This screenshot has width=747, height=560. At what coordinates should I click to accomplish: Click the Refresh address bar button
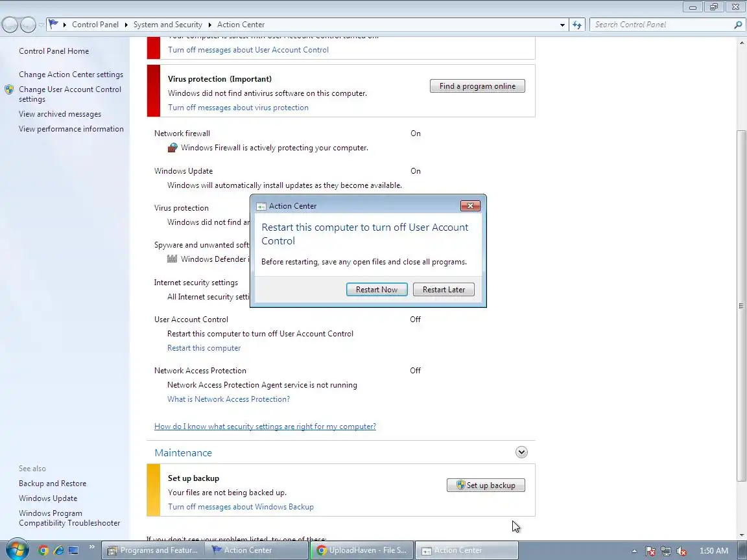pyautogui.click(x=577, y=25)
